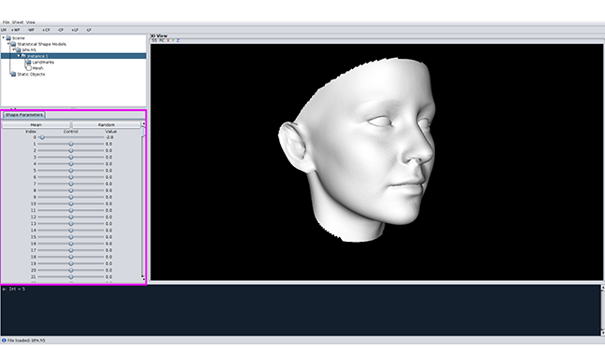The height and width of the screenshot is (364, 605).
Task: Align view to the red X axis
Action: click(x=168, y=40)
